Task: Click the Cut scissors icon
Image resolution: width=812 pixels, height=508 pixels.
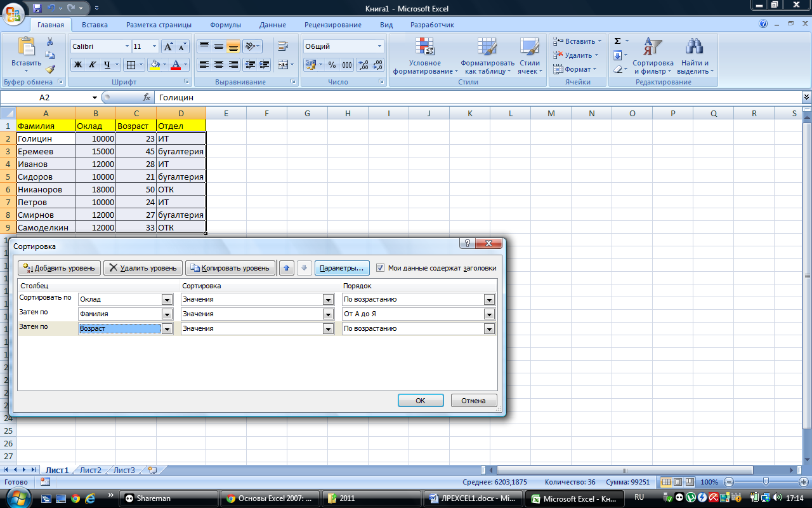Action: click(50, 41)
